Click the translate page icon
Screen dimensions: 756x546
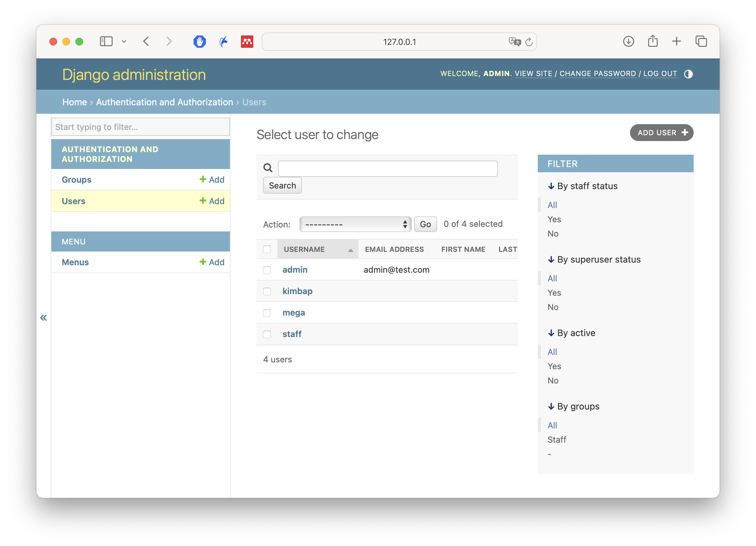[x=514, y=42]
